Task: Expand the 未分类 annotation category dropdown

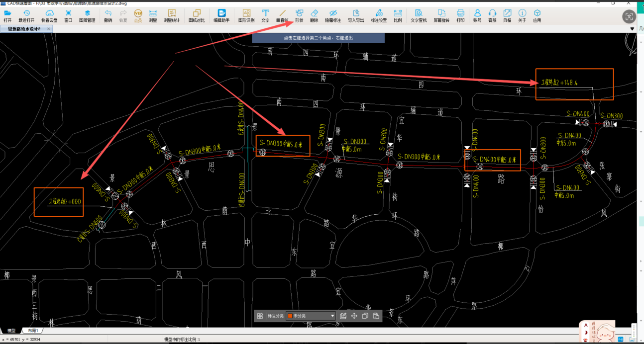Action: coord(333,316)
